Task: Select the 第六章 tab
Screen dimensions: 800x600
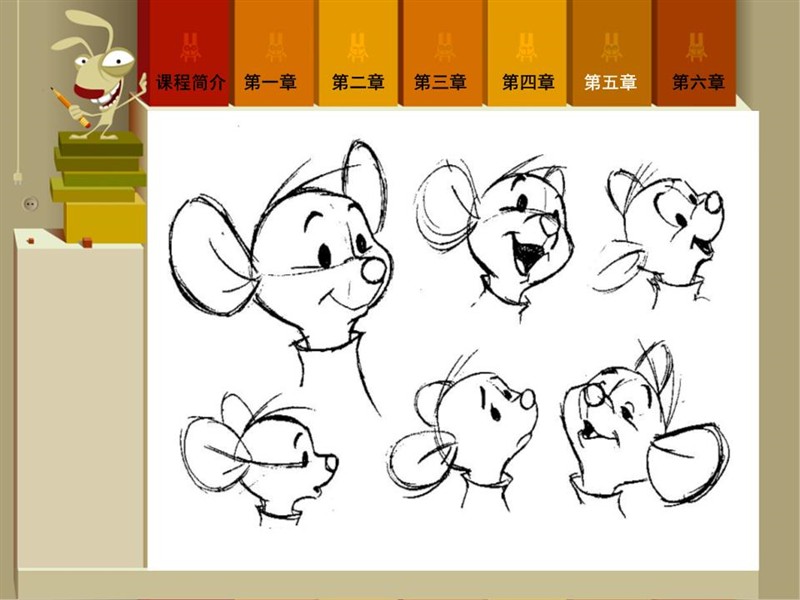Action: click(695, 53)
